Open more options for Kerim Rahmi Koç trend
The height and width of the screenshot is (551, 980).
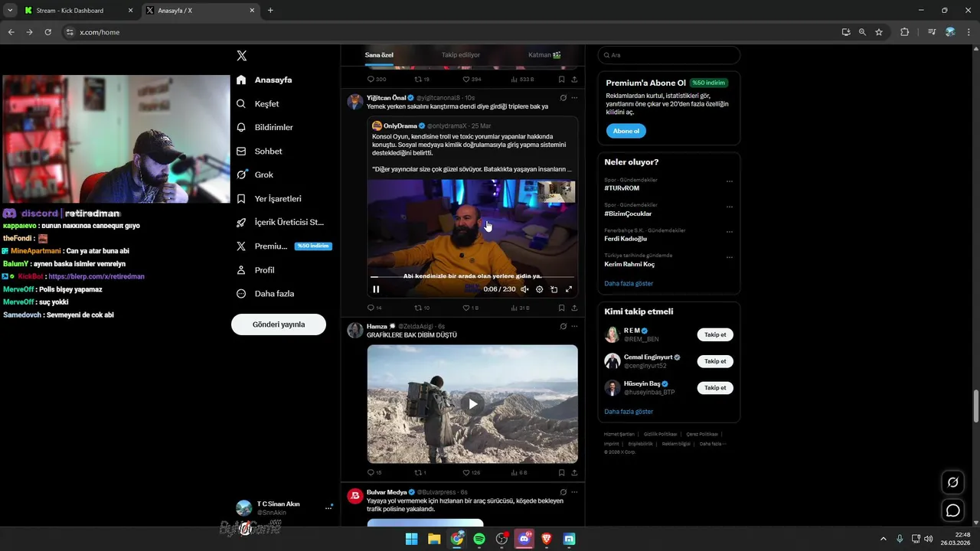point(729,257)
